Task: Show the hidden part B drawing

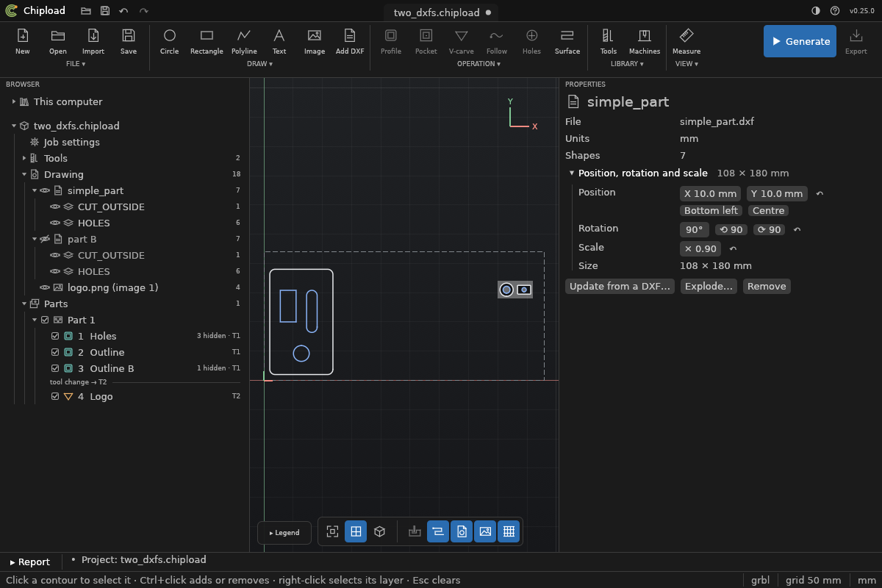Action: click(45, 239)
